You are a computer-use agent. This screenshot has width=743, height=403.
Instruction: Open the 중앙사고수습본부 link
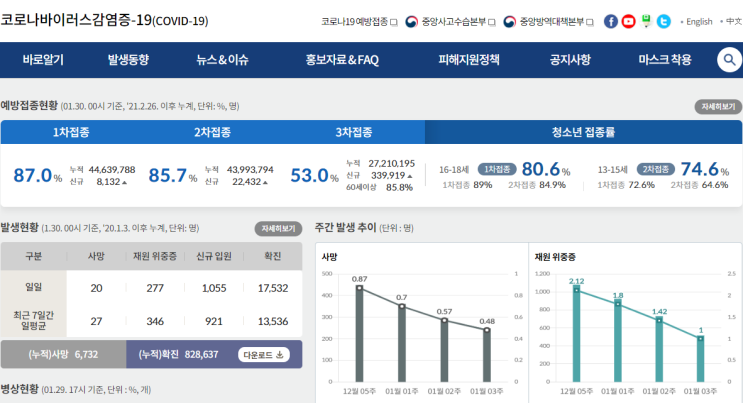[x=454, y=22]
